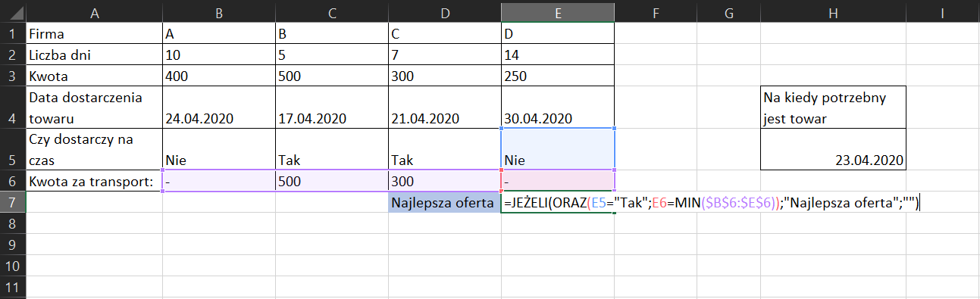980x299 pixels.
Task: Click cell with value 10
Action: (x=219, y=55)
